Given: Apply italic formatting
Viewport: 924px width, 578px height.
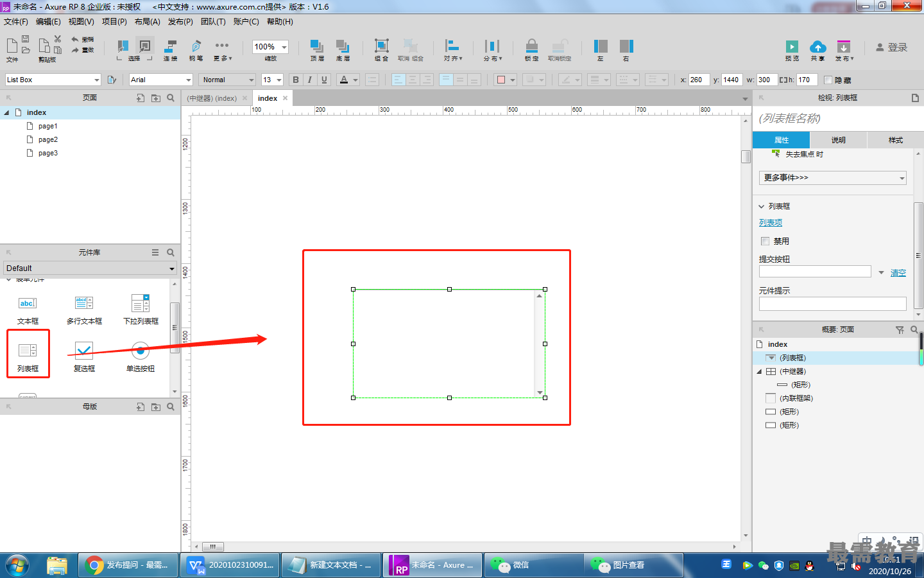Looking at the screenshot, I should coord(310,80).
